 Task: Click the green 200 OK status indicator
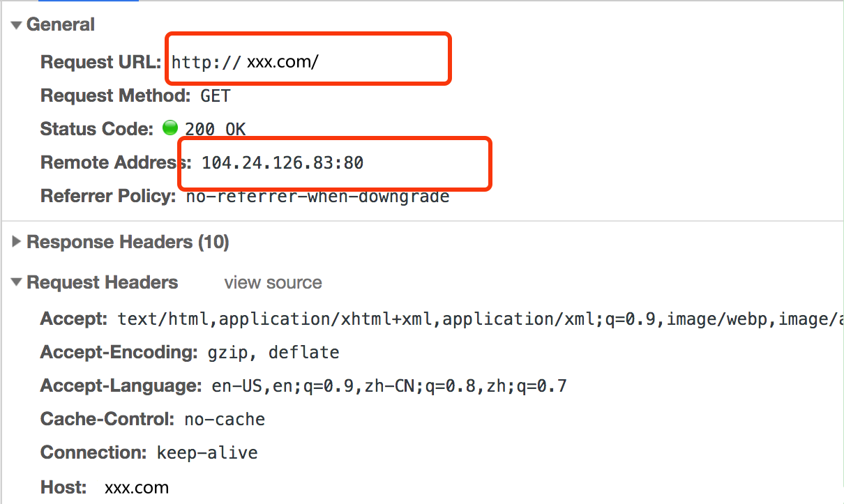tap(169, 128)
